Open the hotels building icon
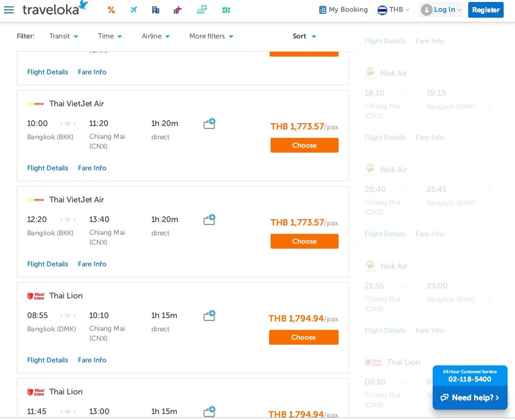Image resolution: width=515 pixels, height=420 pixels. [x=156, y=10]
